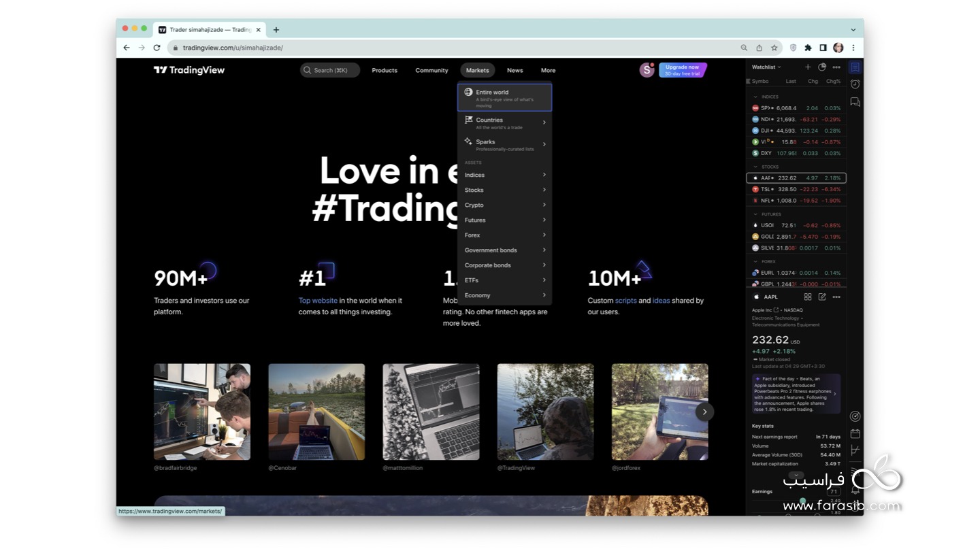Follow the scripts link
980x551 pixels.
coord(626,301)
